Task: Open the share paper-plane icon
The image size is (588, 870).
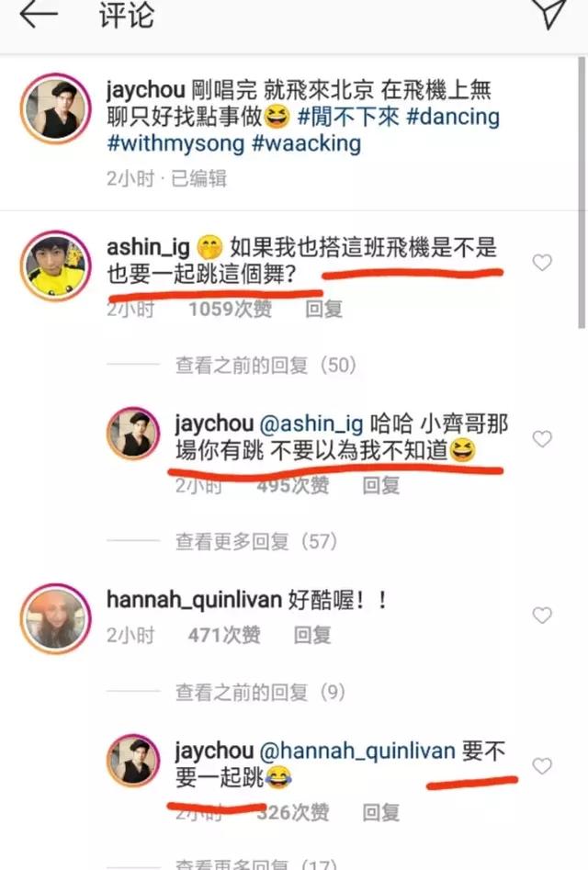Action: pos(551,12)
